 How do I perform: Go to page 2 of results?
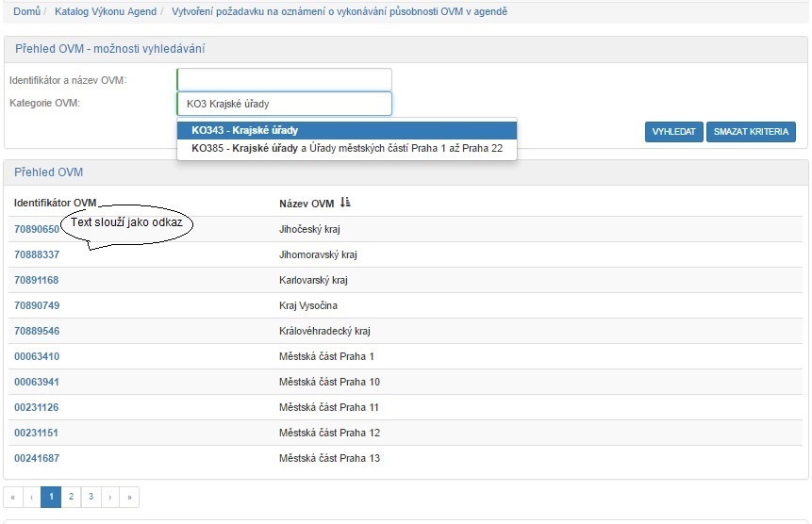(x=71, y=497)
